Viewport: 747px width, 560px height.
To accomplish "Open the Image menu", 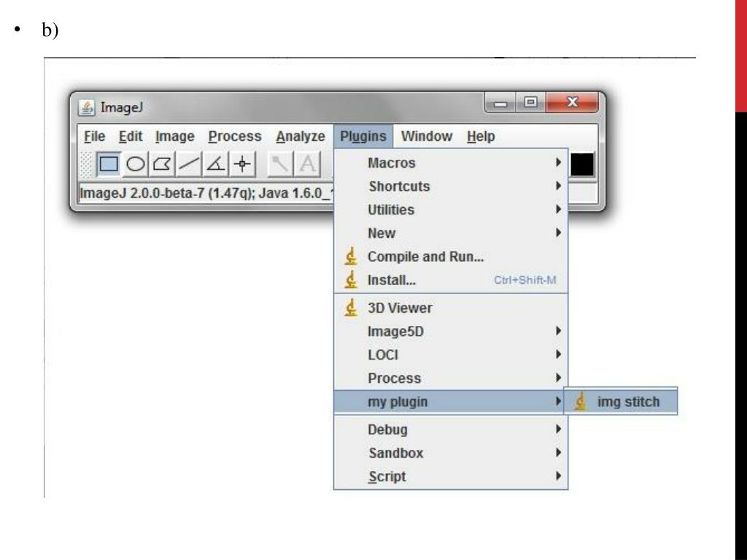I will [x=175, y=136].
